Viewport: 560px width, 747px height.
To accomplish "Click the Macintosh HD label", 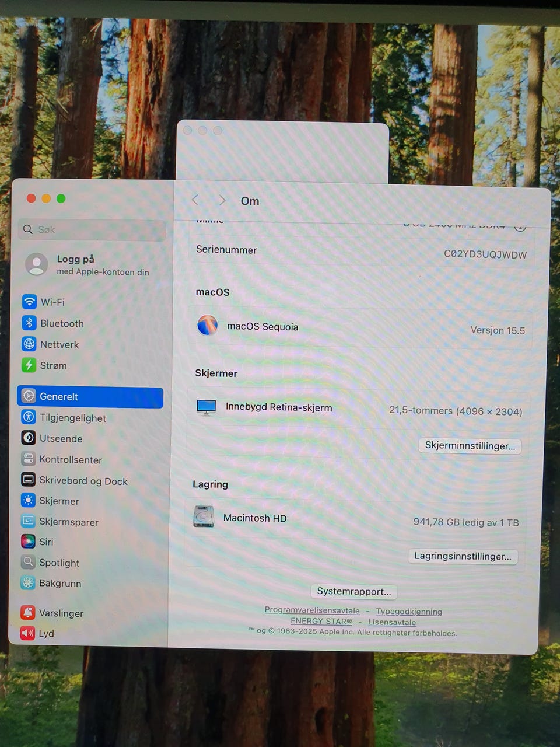I will 255,518.
